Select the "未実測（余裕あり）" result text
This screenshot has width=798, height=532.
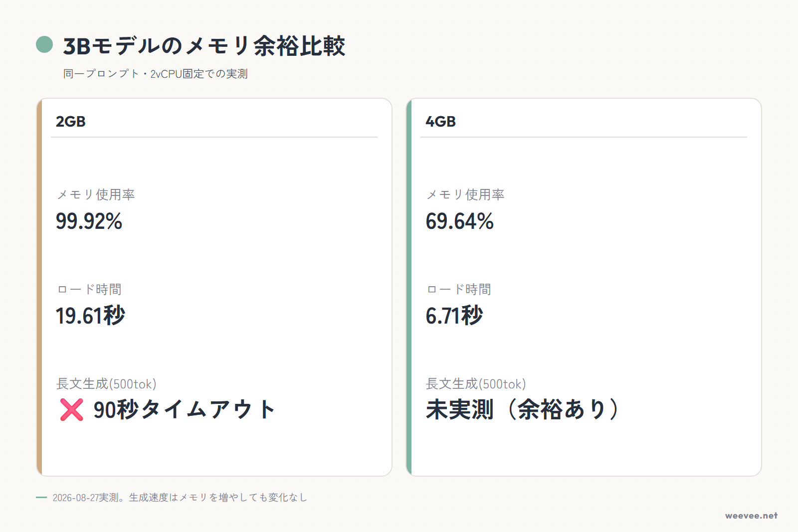(x=522, y=410)
